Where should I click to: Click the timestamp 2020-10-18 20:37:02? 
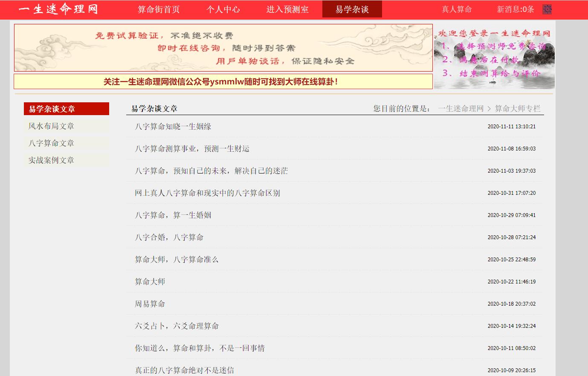point(512,304)
